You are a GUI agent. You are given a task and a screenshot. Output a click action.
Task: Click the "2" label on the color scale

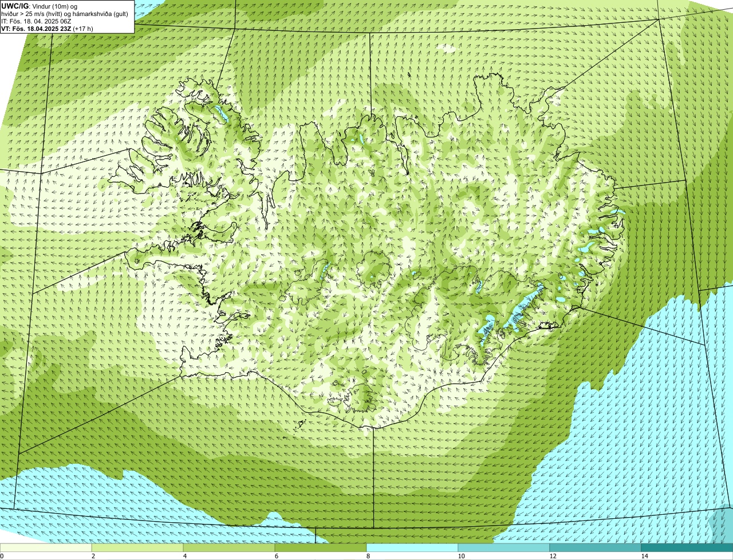[x=93, y=556]
